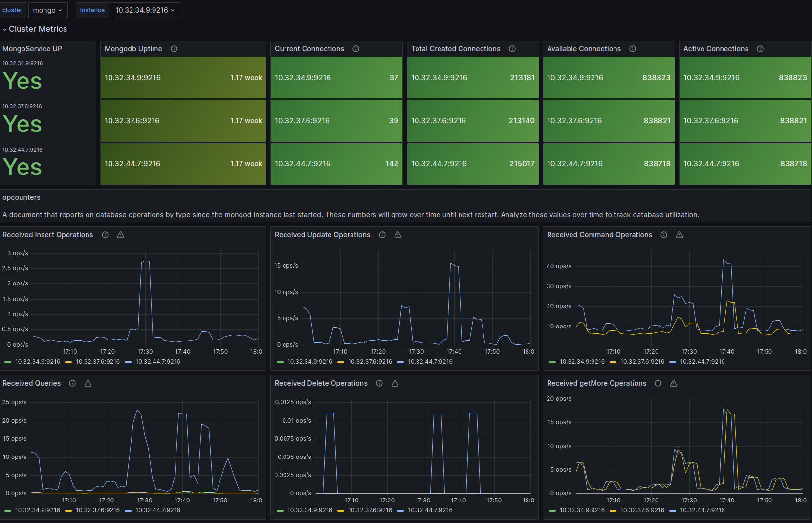812x523 pixels.
Task: Show info for Total Created Connections
Action: click(512, 49)
